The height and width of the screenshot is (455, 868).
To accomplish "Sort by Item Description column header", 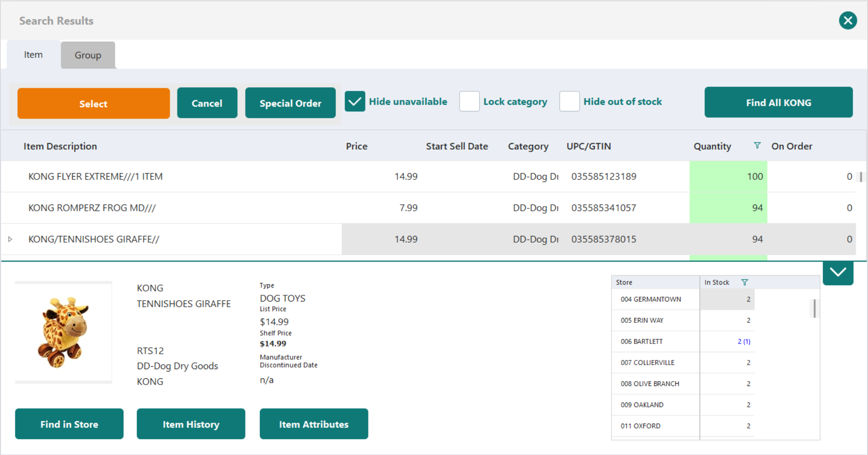I will 60,146.
